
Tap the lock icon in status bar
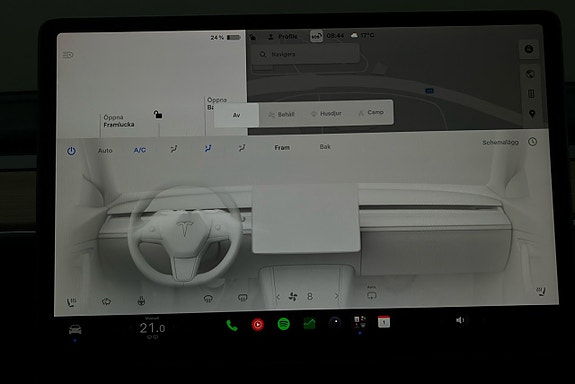pyautogui.click(x=253, y=37)
